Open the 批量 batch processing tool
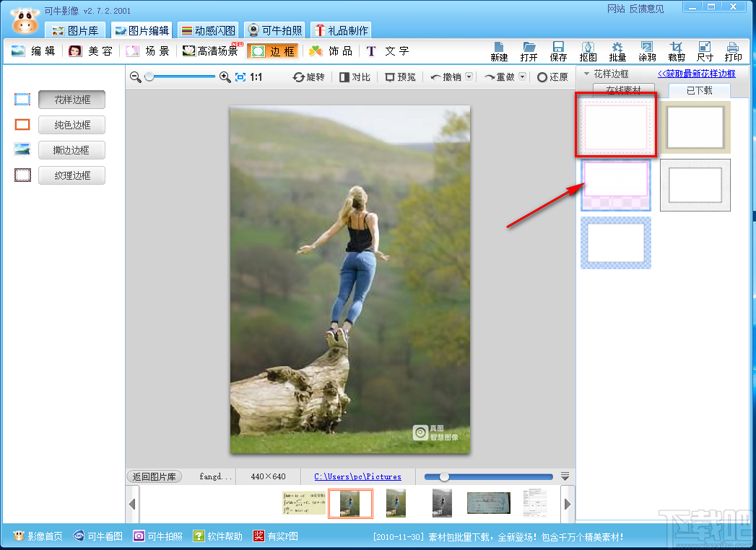Viewport: 756px width, 550px height. 617,51
